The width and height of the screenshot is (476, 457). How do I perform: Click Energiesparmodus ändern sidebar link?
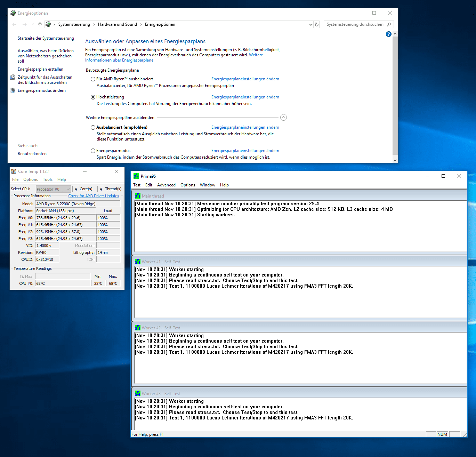[x=42, y=90]
